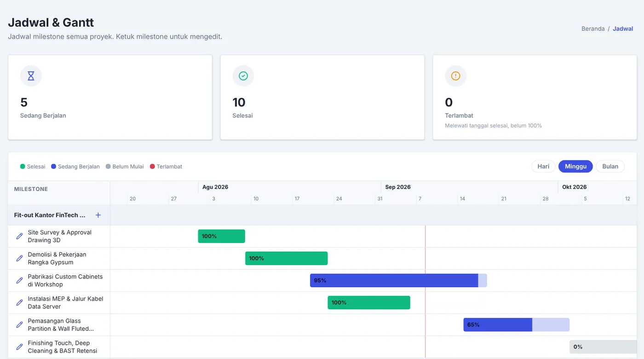Click the Jadwal breadcrumb
This screenshot has height=359, width=644.
[x=623, y=29]
